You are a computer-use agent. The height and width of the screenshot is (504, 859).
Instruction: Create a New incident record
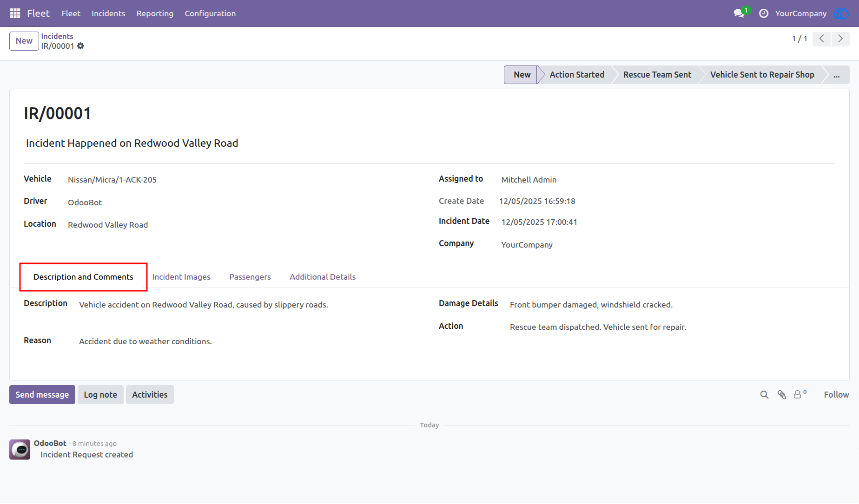pyautogui.click(x=24, y=41)
